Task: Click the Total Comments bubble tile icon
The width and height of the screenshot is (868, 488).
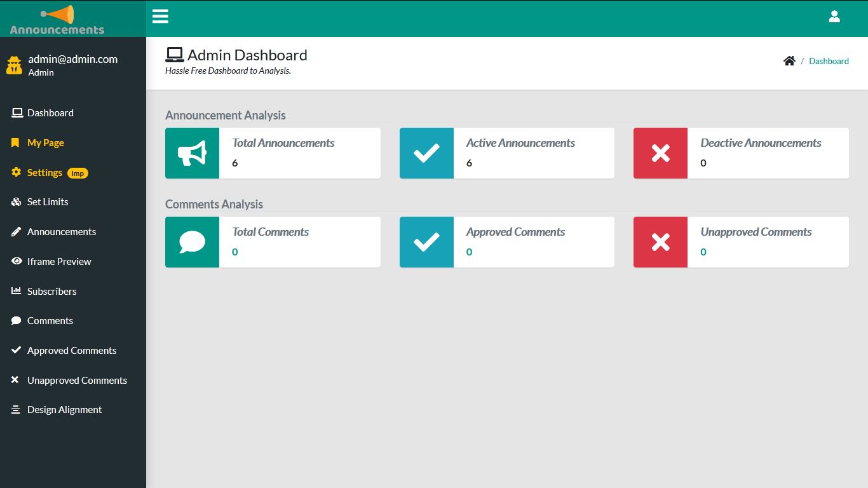Action: coord(192,242)
